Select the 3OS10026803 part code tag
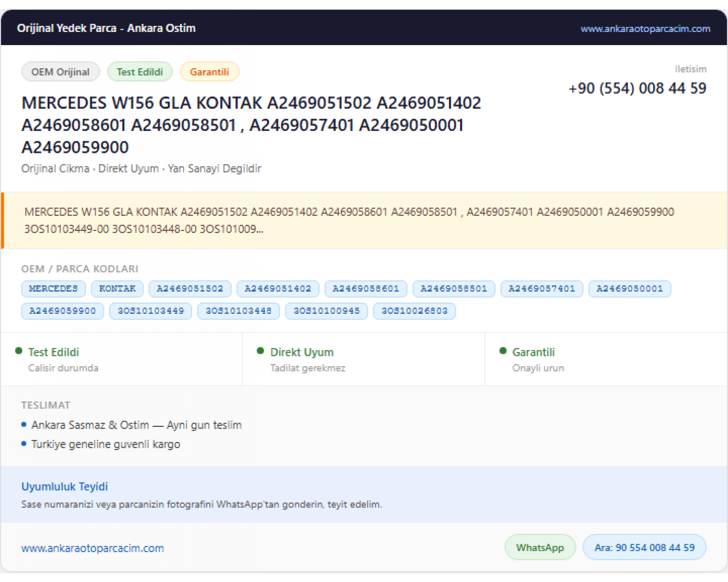Screen dimensions: 728x582 tap(414, 311)
